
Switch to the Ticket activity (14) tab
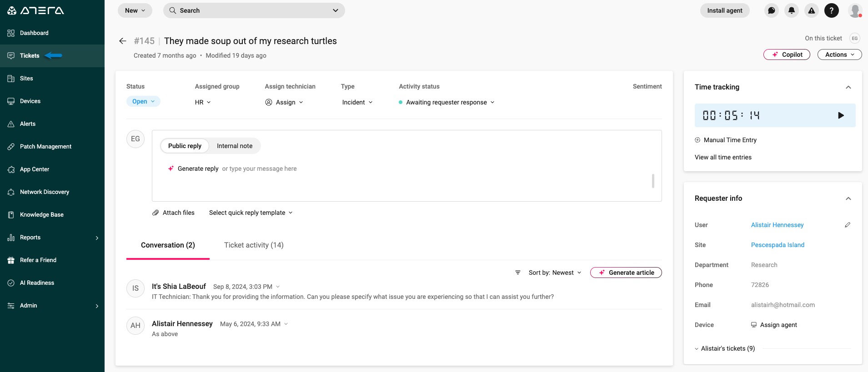coord(254,245)
